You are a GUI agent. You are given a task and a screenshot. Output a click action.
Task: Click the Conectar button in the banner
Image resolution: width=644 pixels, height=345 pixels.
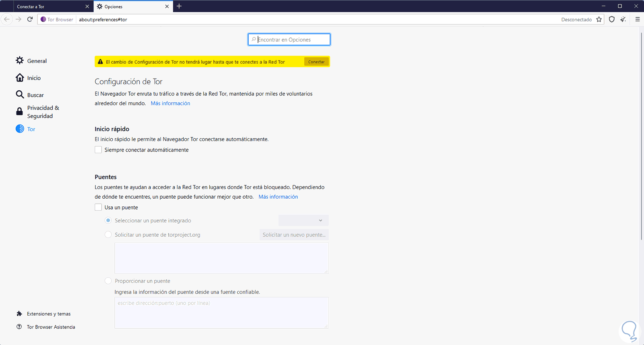pos(316,62)
